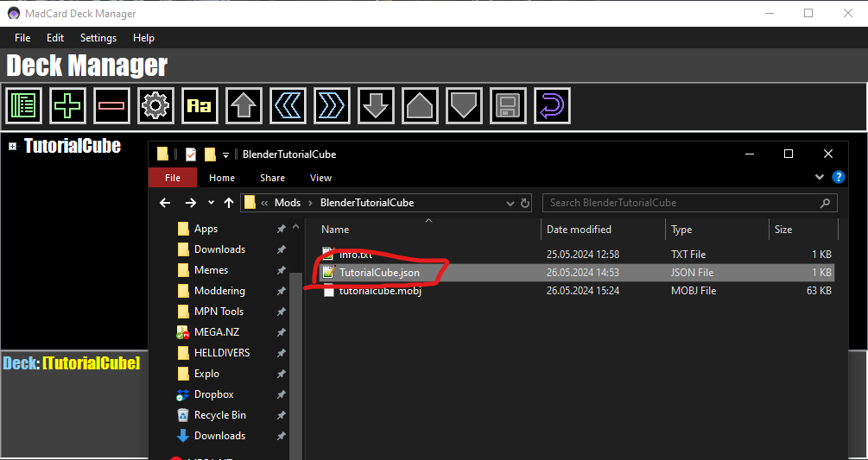Click the grey up arrow icon
Image resolution: width=868 pixels, height=460 pixels.
point(244,105)
